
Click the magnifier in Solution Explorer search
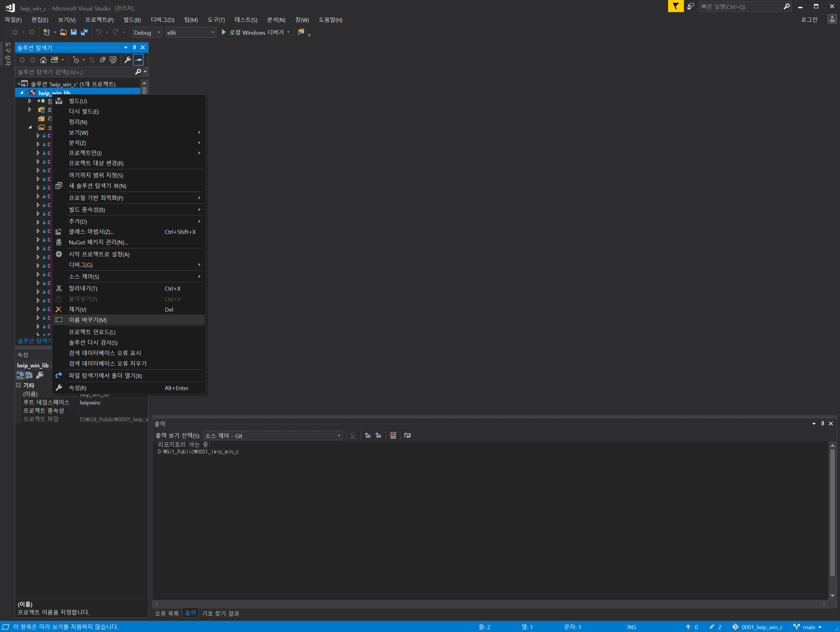click(x=138, y=72)
